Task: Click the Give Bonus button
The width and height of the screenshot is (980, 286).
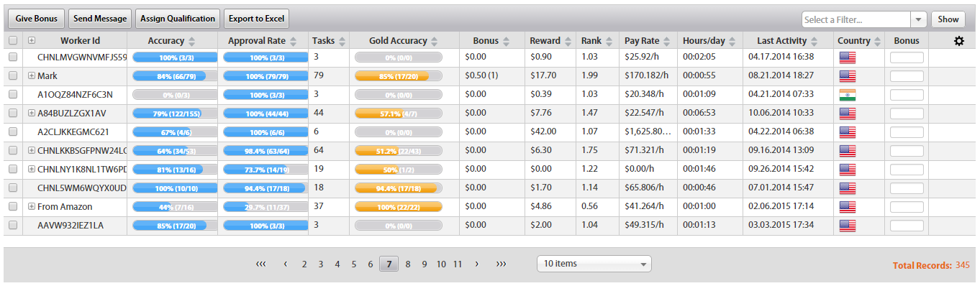Action: coord(36,19)
